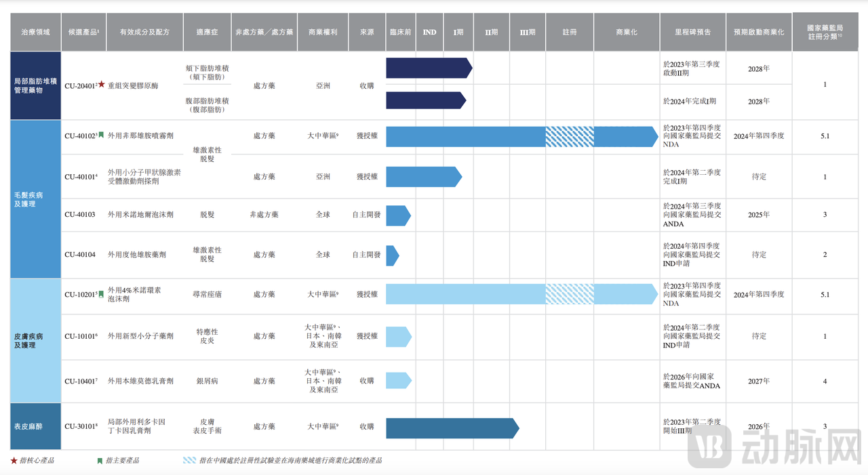Image resolution: width=868 pixels, height=475 pixels.
Task: Select the striped hatched legend swatch
Action: tap(189, 461)
